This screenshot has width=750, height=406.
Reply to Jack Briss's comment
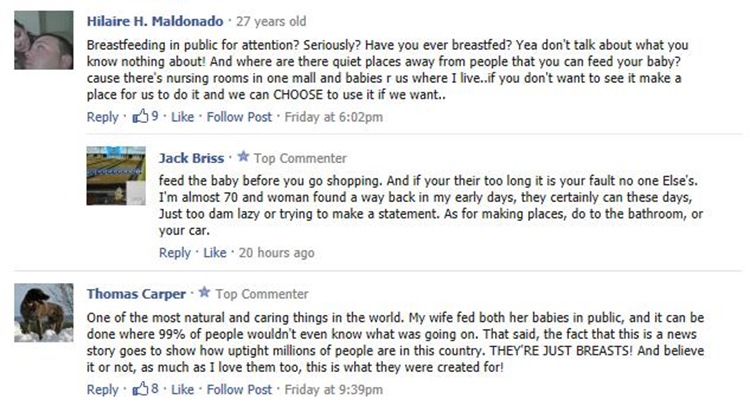[174, 253]
